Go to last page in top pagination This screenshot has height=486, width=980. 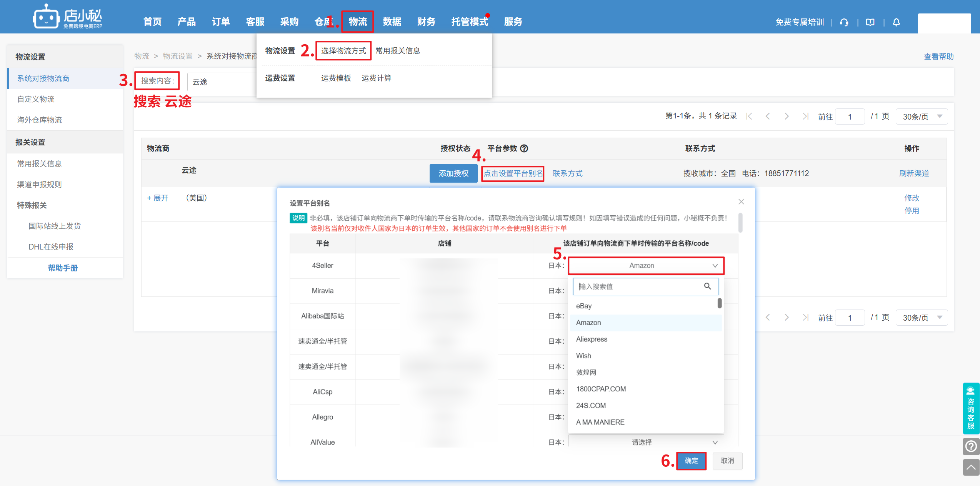point(805,116)
